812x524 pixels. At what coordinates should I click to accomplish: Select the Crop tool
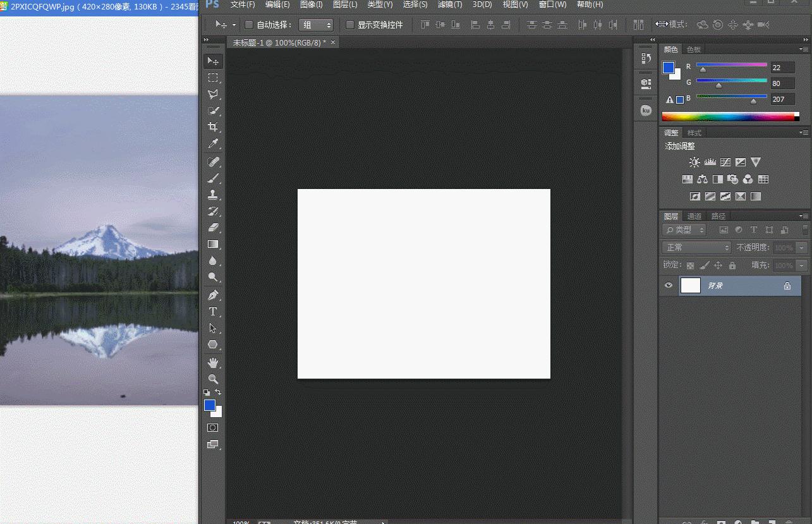point(213,127)
